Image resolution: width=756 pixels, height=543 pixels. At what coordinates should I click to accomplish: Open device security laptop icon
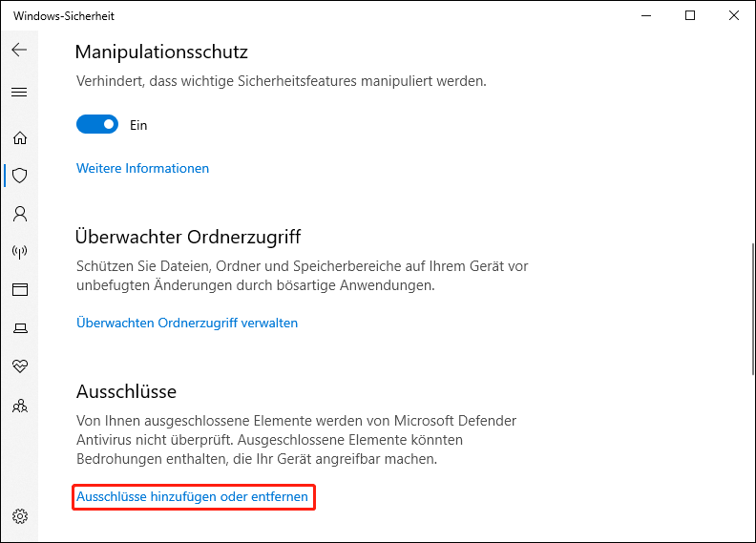coord(19,328)
